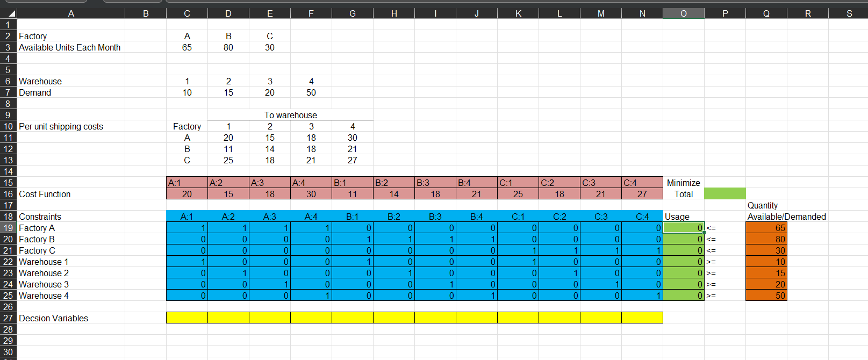Select column A header
This screenshot has width=868, height=360.
[71, 13]
